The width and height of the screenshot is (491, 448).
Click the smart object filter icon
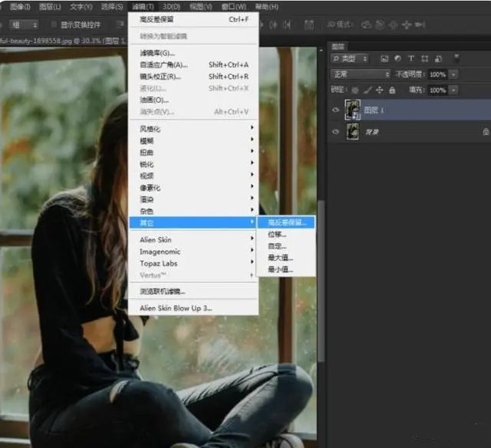[437, 59]
